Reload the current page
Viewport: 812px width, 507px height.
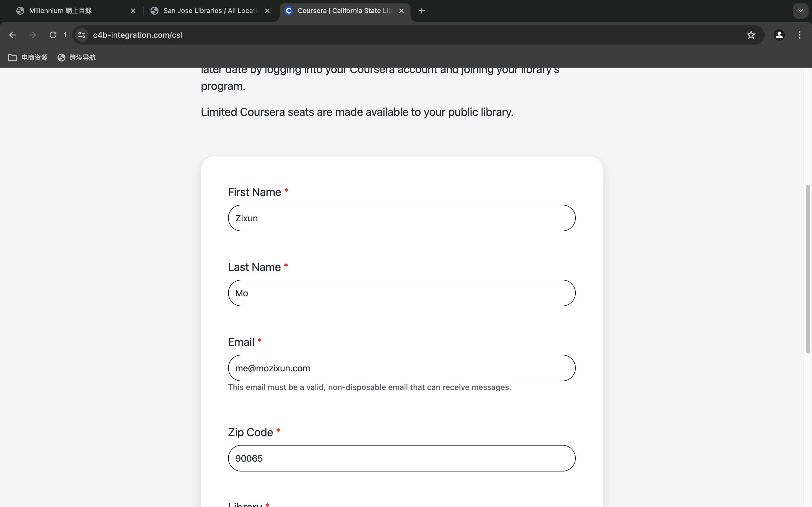[x=53, y=35]
